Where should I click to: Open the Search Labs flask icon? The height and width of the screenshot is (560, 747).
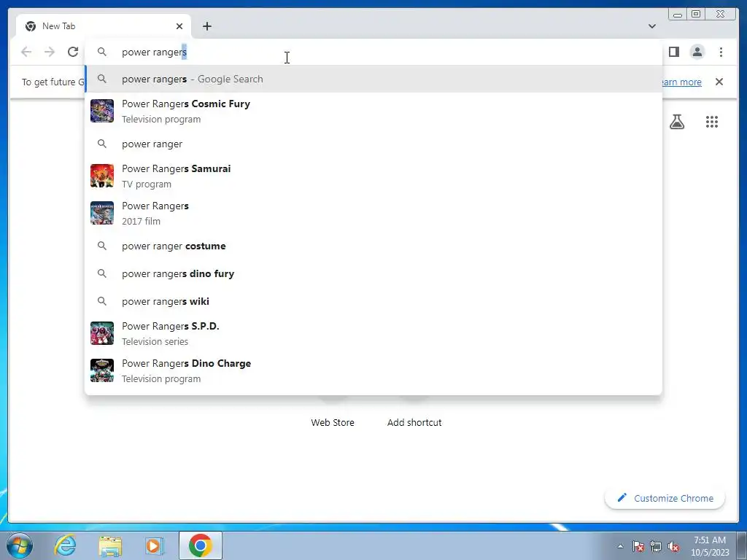point(676,122)
